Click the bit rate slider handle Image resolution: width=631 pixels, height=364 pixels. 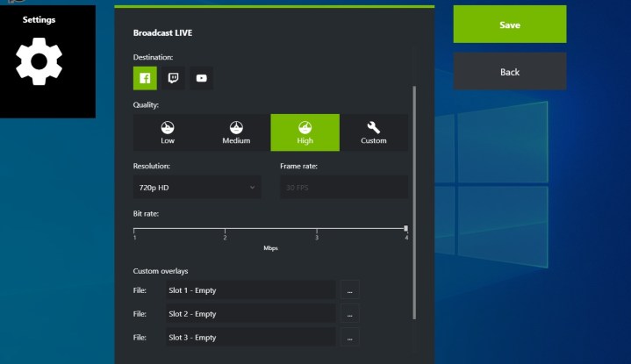(405, 228)
